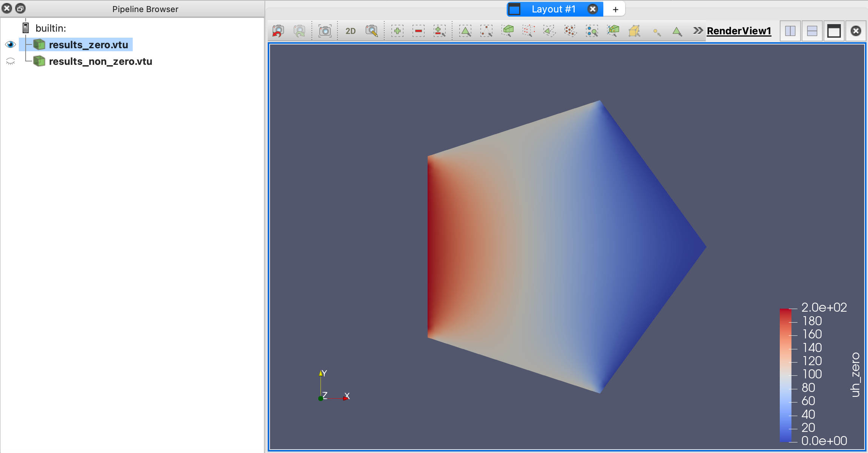Viewport: 868px width, 453px height.
Task: Click the camera undo button
Action: 278,31
